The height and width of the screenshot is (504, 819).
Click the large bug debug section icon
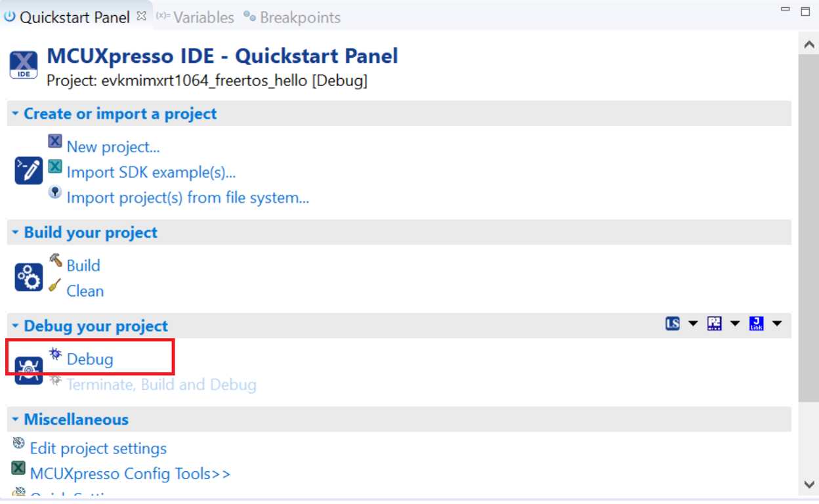click(x=29, y=371)
